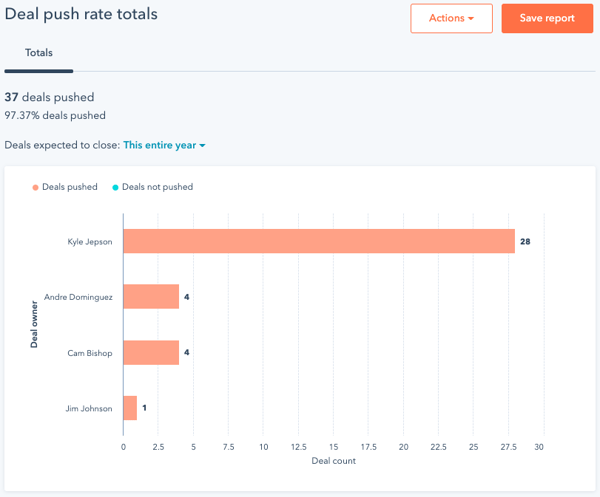
Task: Click the caret arrow next to 'This entire year'
Action: [x=203, y=146]
